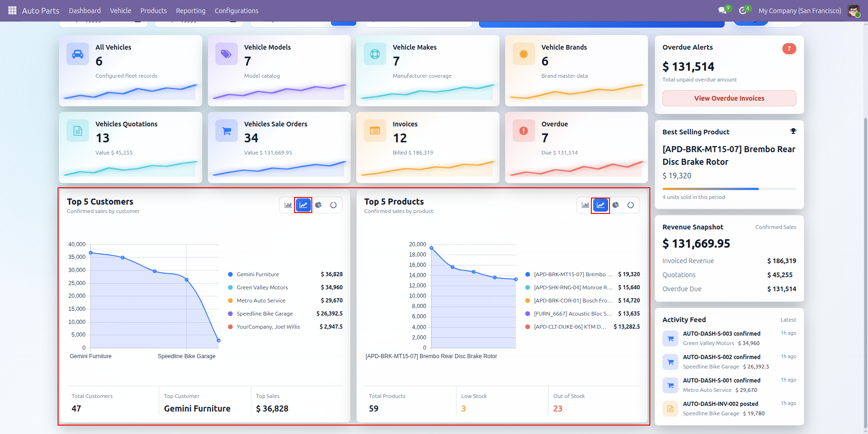
Task: Open the apps grid menu icon
Action: tap(12, 10)
